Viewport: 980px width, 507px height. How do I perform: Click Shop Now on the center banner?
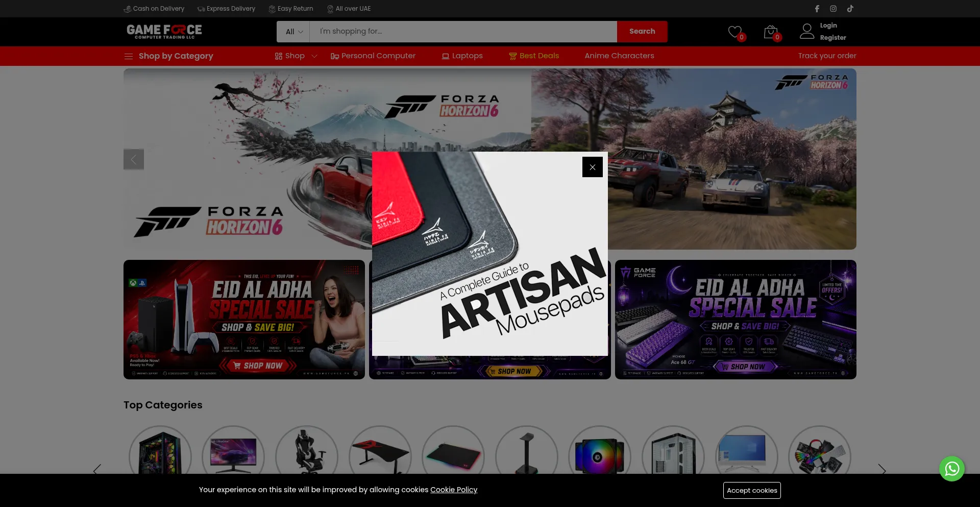514,371
